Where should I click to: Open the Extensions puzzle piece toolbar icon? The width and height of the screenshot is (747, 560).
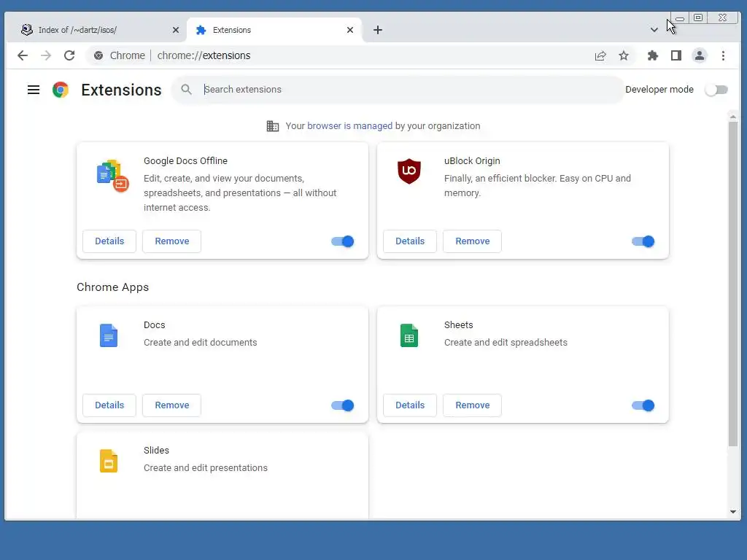click(653, 55)
